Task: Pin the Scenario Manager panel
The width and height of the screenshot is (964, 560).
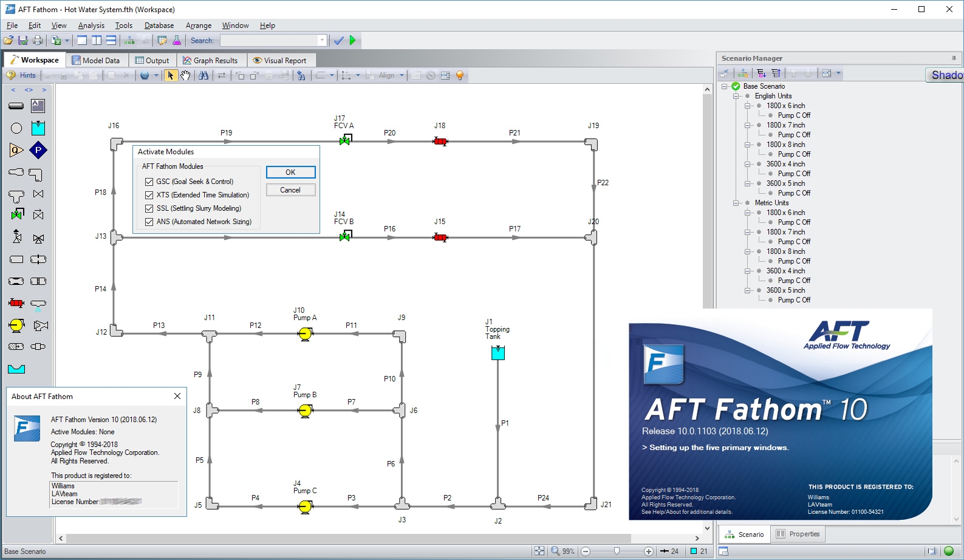Action: pyautogui.click(x=954, y=58)
